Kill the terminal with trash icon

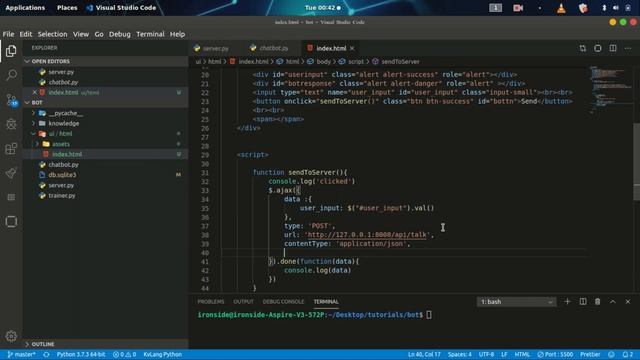598,302
